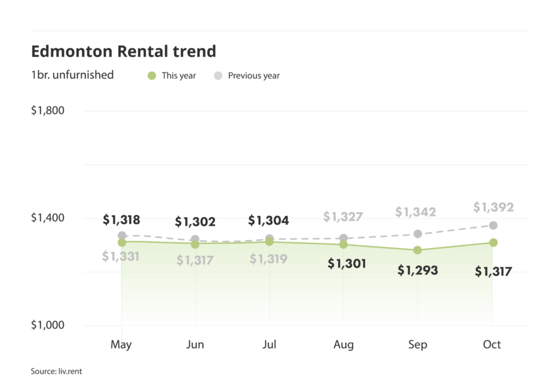Select the $1,392 previous year label
This screenshot has width=560, height=392.
tap(493, 207)
